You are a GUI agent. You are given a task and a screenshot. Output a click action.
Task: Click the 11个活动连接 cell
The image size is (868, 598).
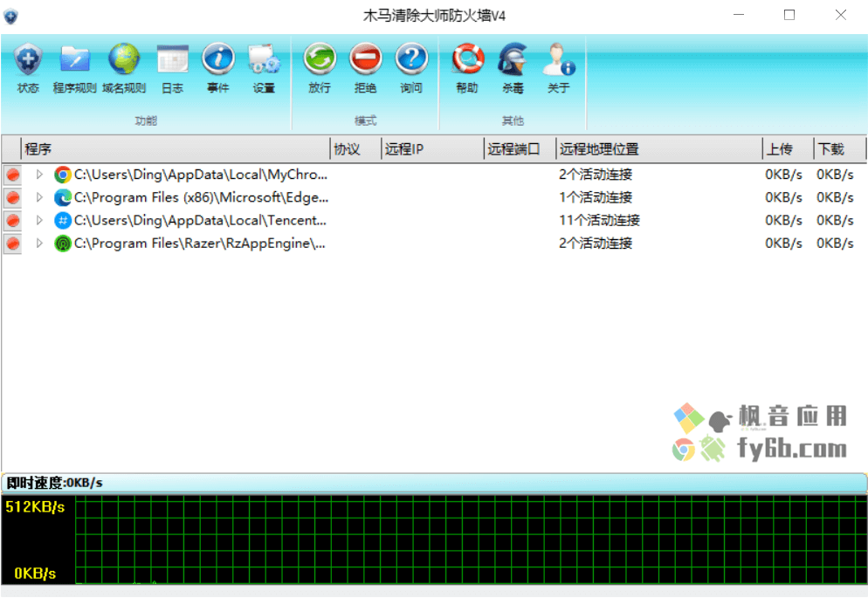(599, 221)
